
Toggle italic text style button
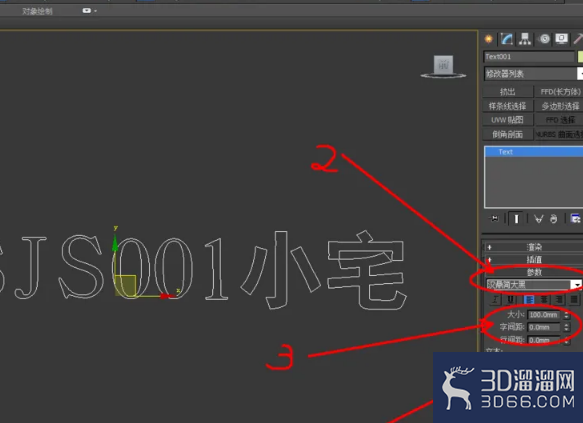point(495,300)
